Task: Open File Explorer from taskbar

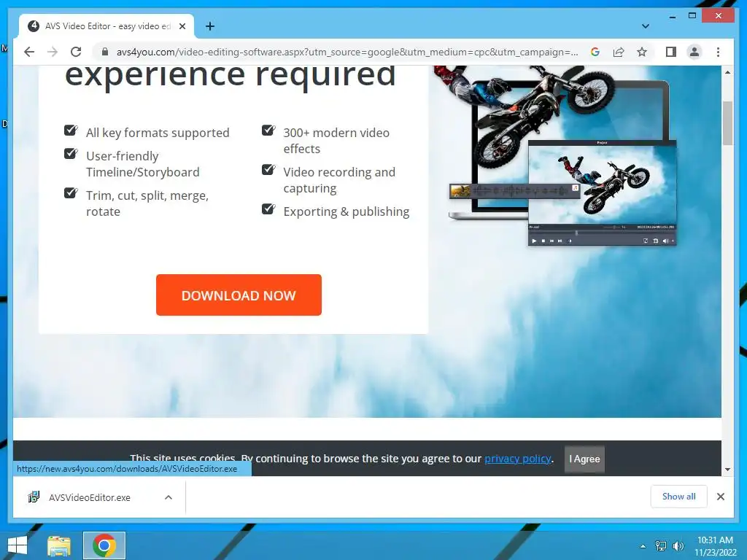Action: pos(59,545)
